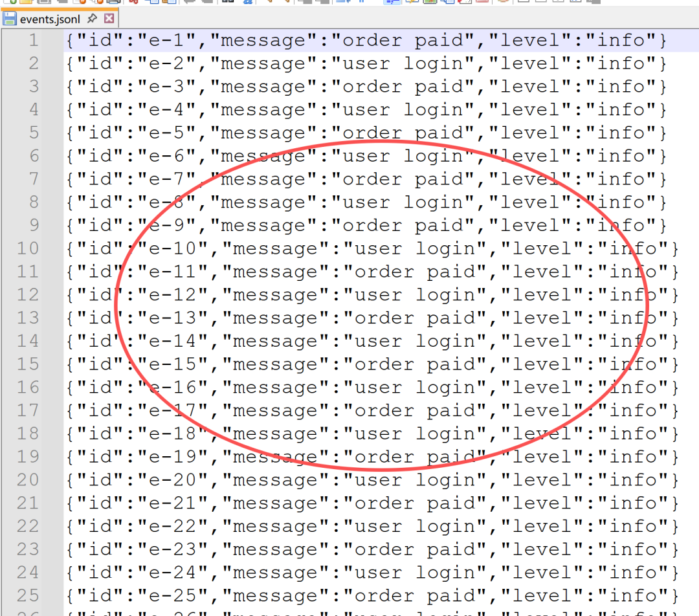Click the save-state disk icon on events.jsonl tab

(10, 19)
